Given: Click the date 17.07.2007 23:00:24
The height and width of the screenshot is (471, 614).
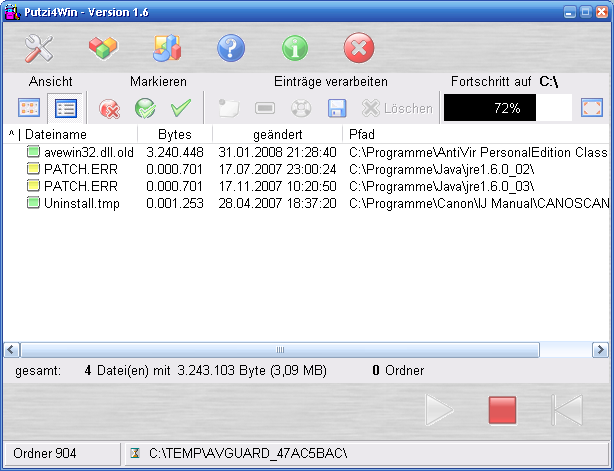Looking at the screenshot, I should coord(277,169).
